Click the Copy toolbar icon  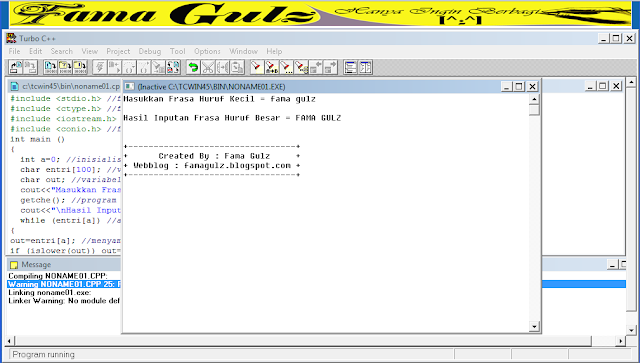222,67
